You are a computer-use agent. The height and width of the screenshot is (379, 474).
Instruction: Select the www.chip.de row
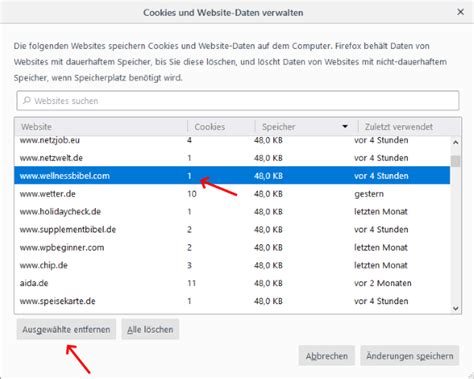pyautogui.click(x=232, y=265)
